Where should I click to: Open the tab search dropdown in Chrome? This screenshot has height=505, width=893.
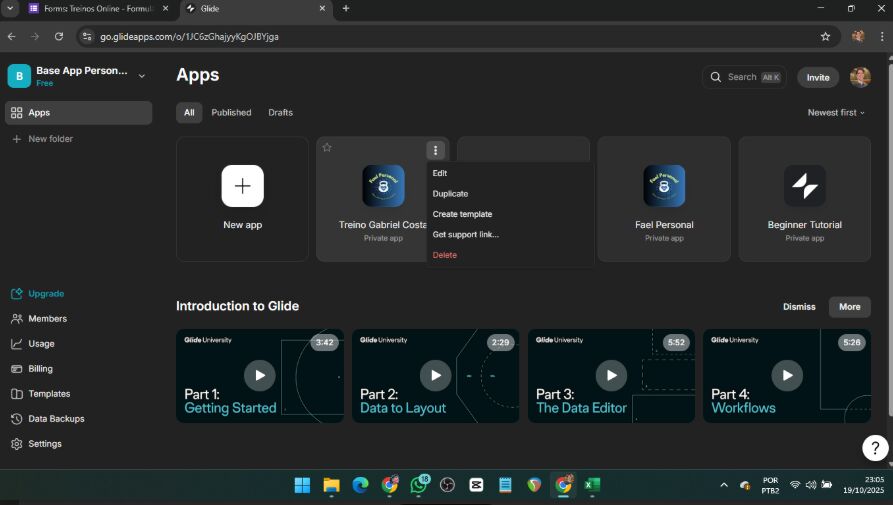10,9
